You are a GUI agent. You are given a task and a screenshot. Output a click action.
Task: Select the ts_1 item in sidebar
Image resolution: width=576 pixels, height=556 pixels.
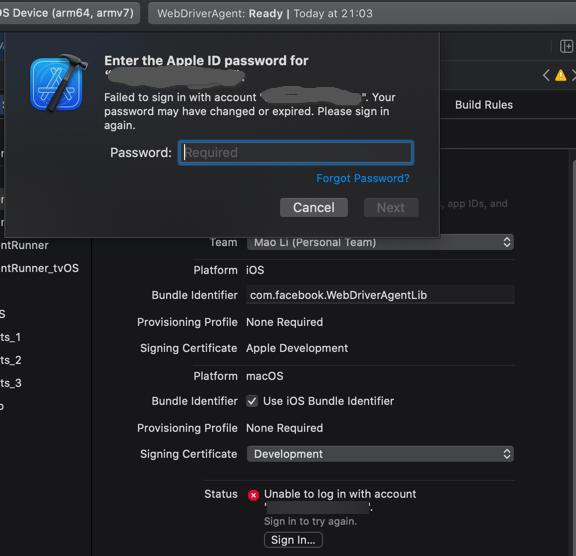click(11, 337)
